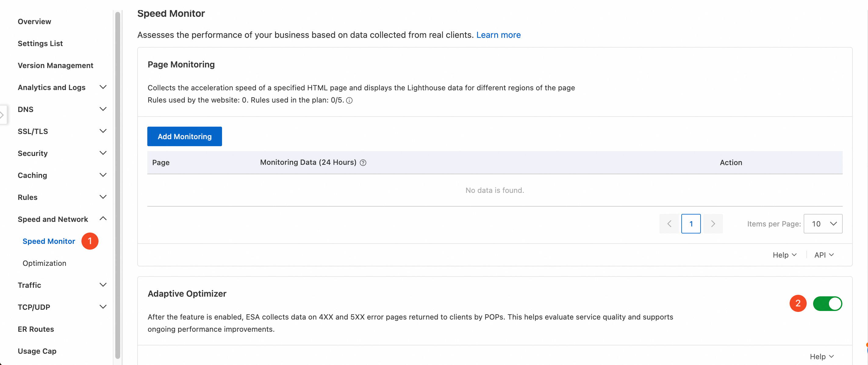
Task: Click the info icon beside plan rules count
Action: coord(350,100)
